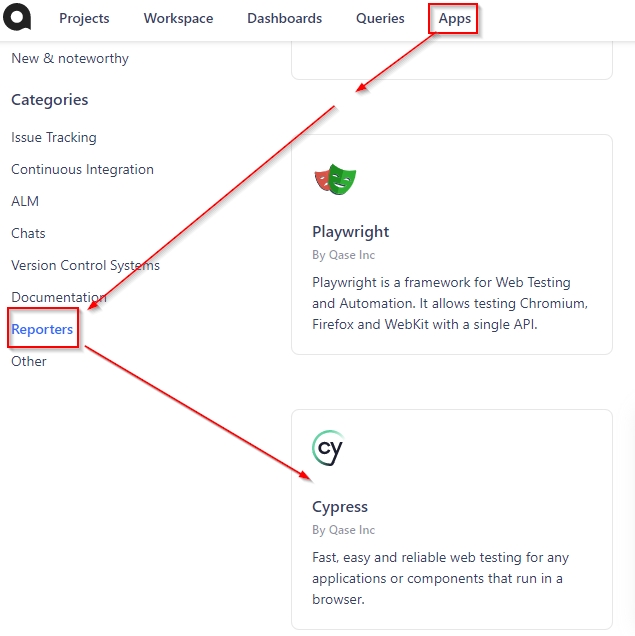Viewport: 635px width, 636px height.
Task: Choose the ALM category
Action: pos(25,201)
